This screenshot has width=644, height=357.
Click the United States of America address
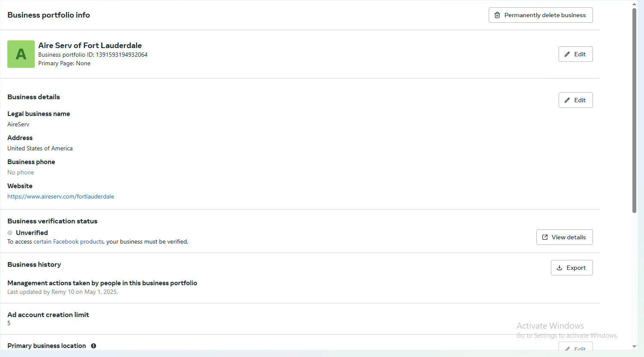[x=40, y=148]
